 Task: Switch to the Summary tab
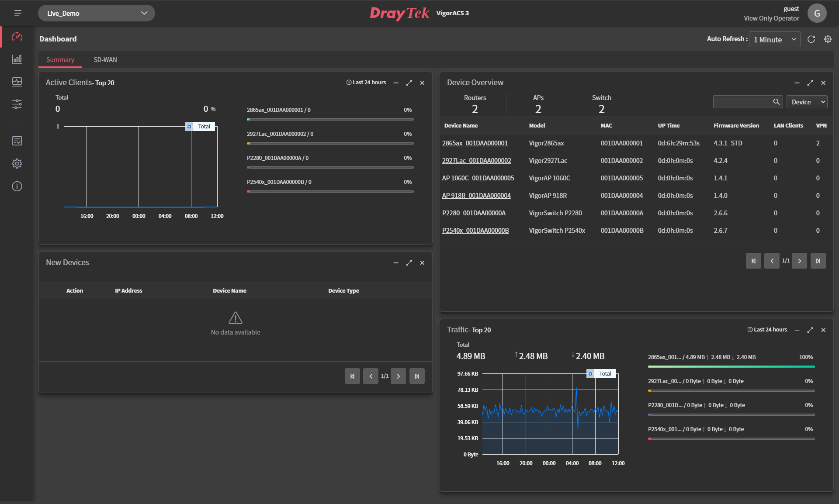(60, 60)
